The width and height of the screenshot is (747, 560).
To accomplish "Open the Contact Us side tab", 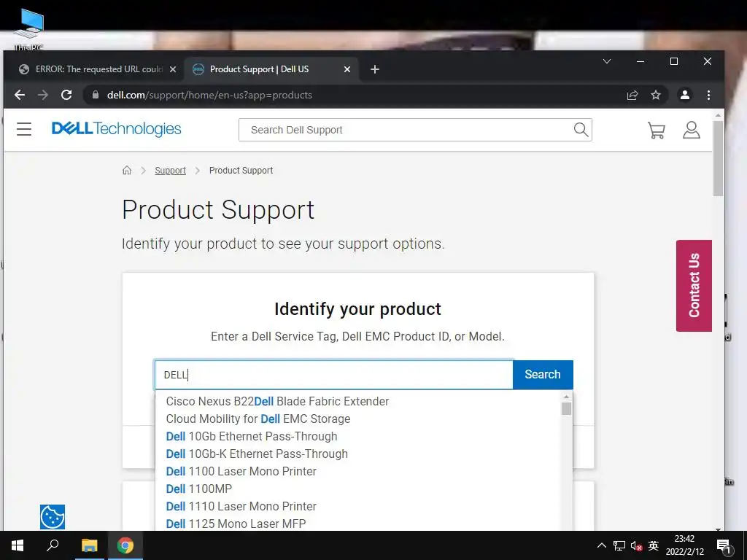I will point(694,285).
